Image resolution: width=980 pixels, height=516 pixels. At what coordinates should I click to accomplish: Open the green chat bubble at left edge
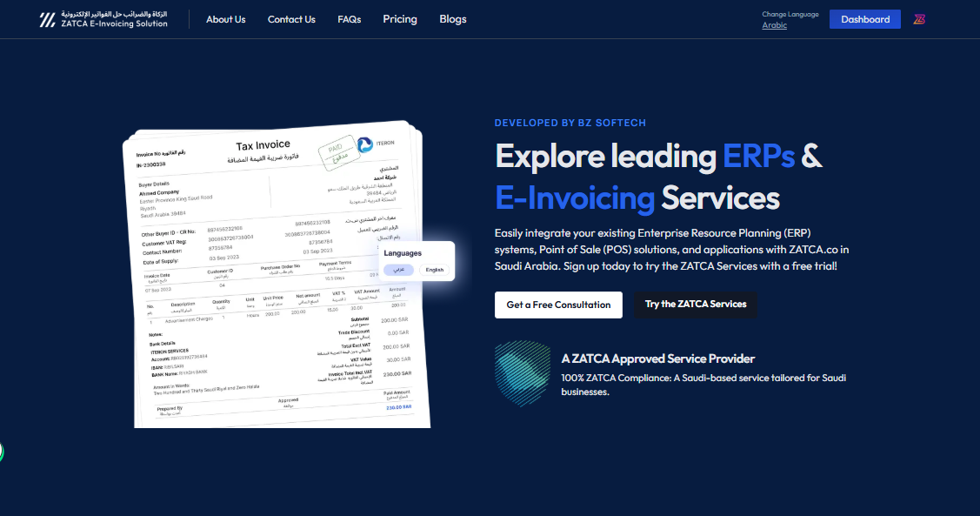point(2,452)
